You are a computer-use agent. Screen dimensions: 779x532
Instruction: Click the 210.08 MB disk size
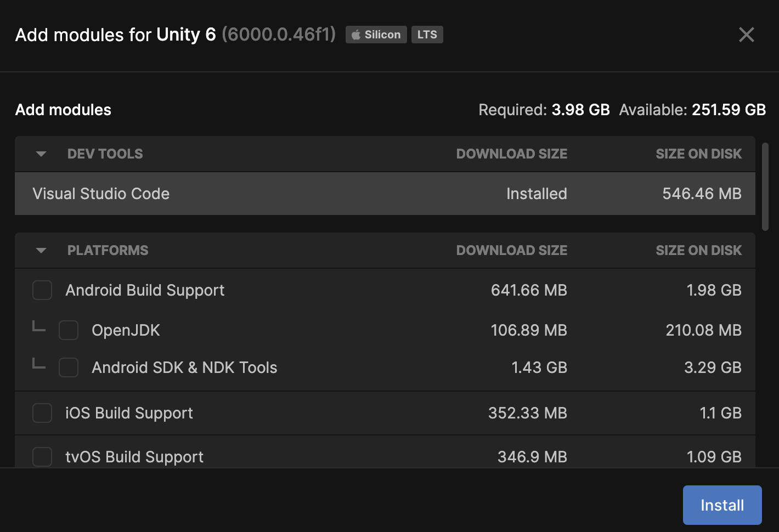pyautogui.click(x=703, y=330)
